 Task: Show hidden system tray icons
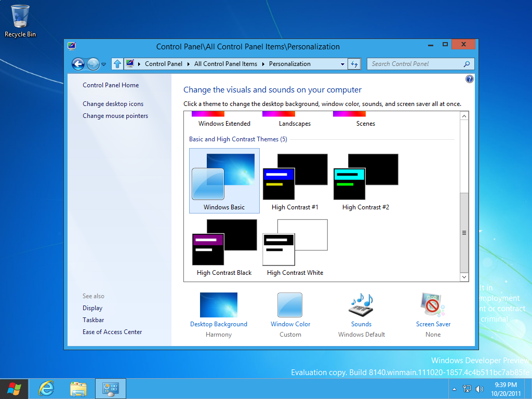tap(455, 389)
